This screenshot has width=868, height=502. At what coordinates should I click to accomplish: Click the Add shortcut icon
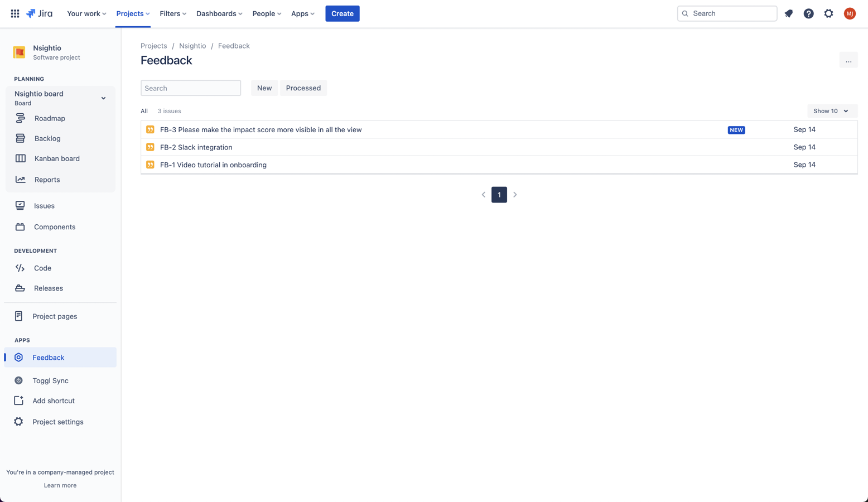coord(18,400)
